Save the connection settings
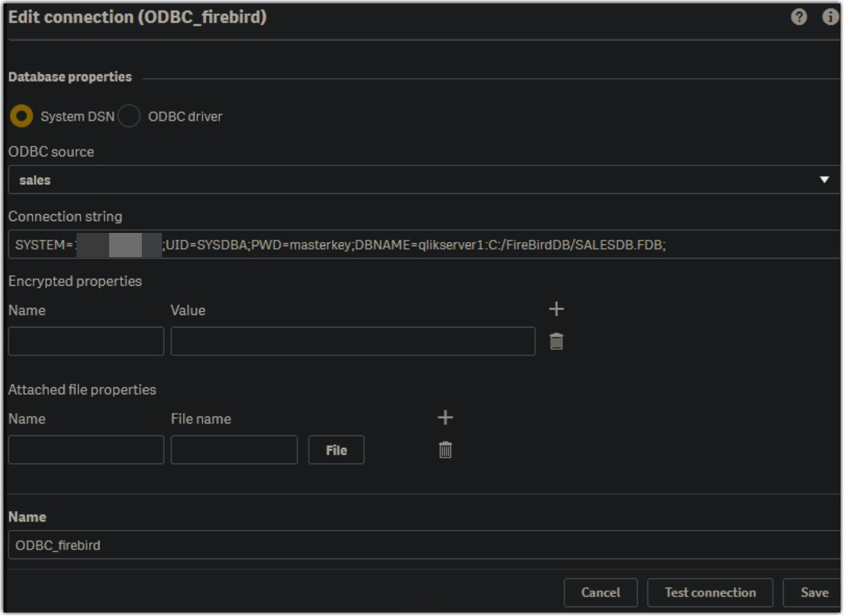 tap(813, 592)
